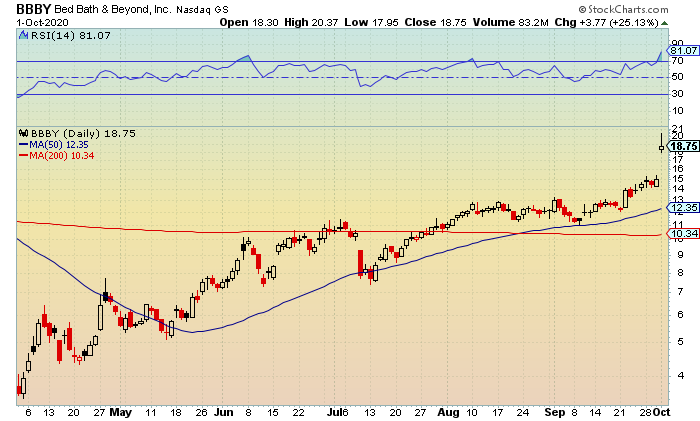Click the 28 date label before Oct
The image size is (700, 421).
tap(645, 412)
